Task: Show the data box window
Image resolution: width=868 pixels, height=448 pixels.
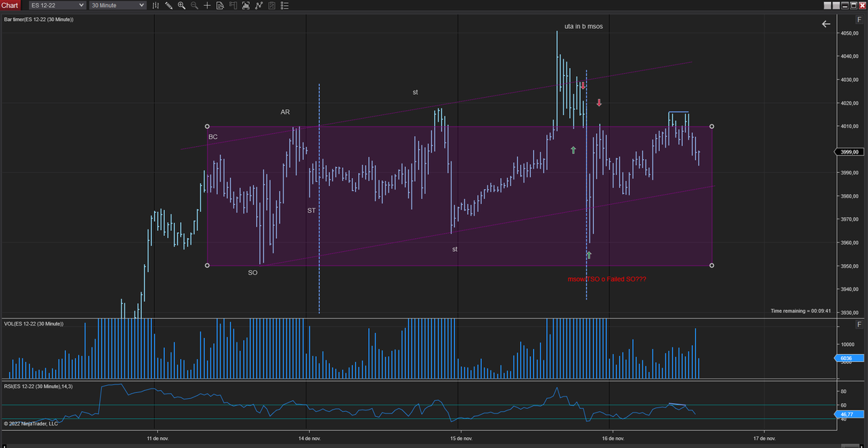Action: 220,5
